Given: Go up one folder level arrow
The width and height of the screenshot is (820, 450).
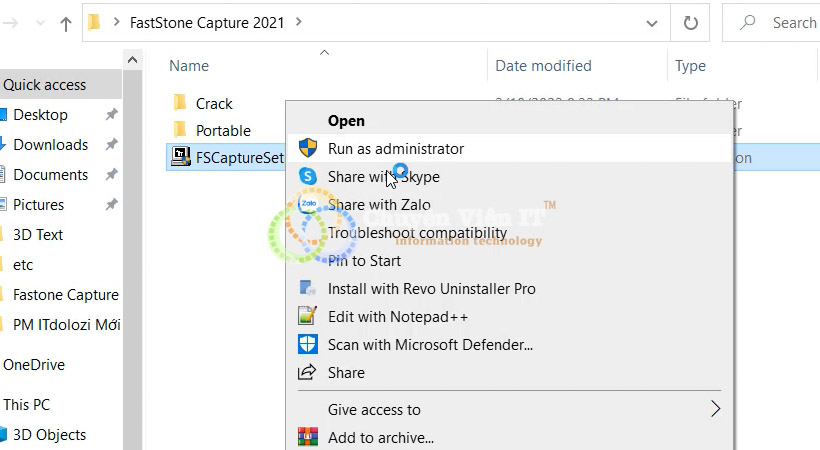Looking at the screenshot, I should (x=65, y=24).
